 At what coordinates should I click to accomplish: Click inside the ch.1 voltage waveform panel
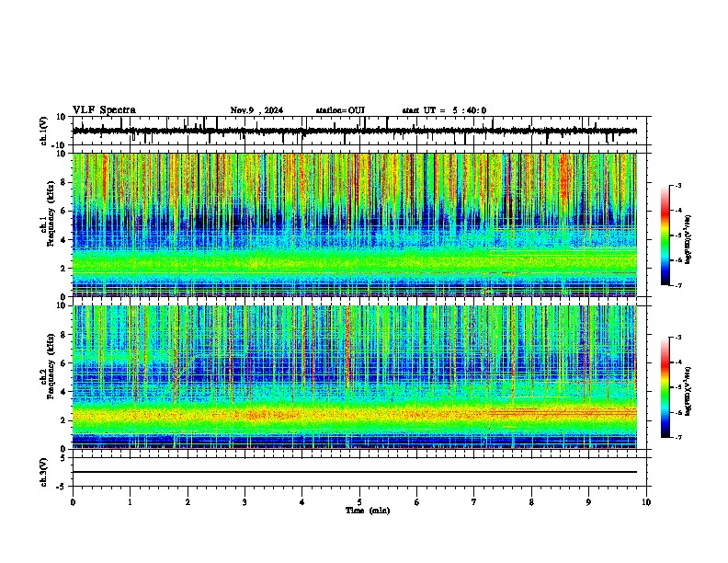(361, 131)
